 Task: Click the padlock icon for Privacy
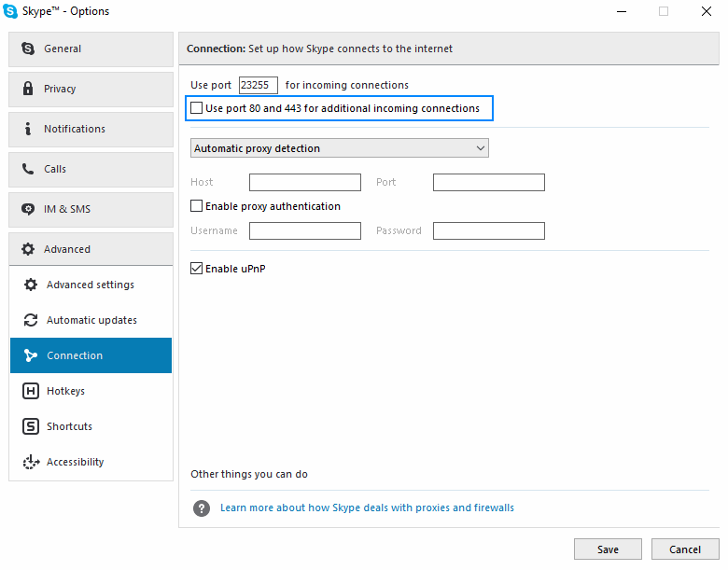pos(28,89)
